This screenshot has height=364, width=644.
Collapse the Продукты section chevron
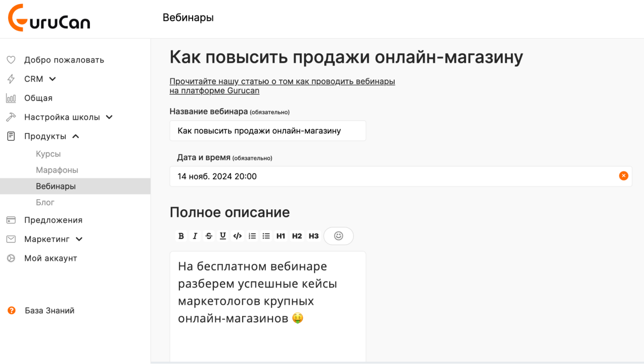click(x=76, y=136)
